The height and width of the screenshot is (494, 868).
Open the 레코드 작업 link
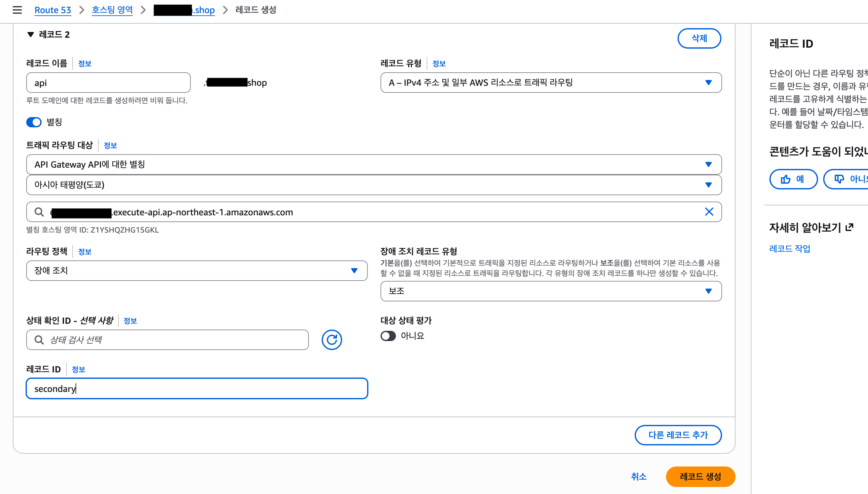(x=789, y=248)
